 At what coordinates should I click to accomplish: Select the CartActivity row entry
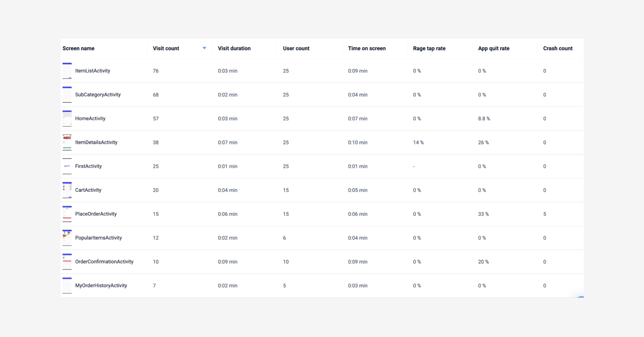[88, 190]
